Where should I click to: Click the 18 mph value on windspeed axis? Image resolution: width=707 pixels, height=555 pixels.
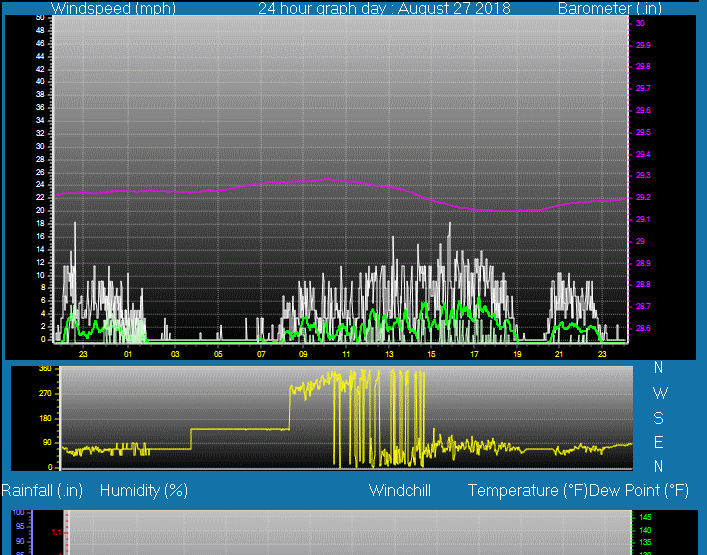click(x=40, y=224)
